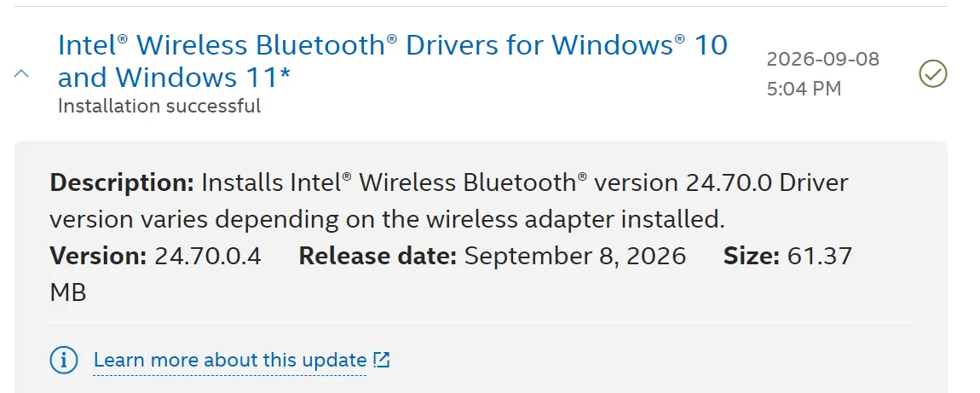980x393 pixels.
Task: Click the wireless adapter installed description line
Action: pos(387,220)
